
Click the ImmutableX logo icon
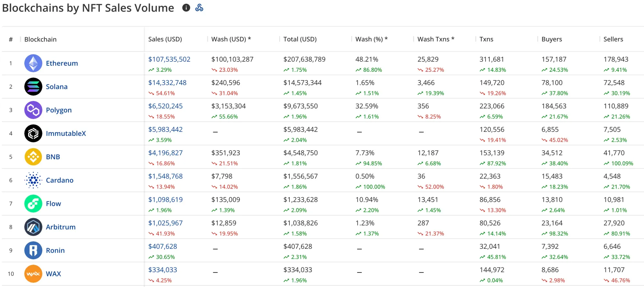point(33,133)
